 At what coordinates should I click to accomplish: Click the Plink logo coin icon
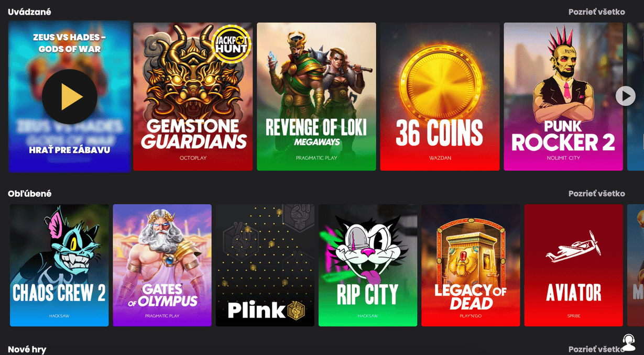(x=296, y=310)
